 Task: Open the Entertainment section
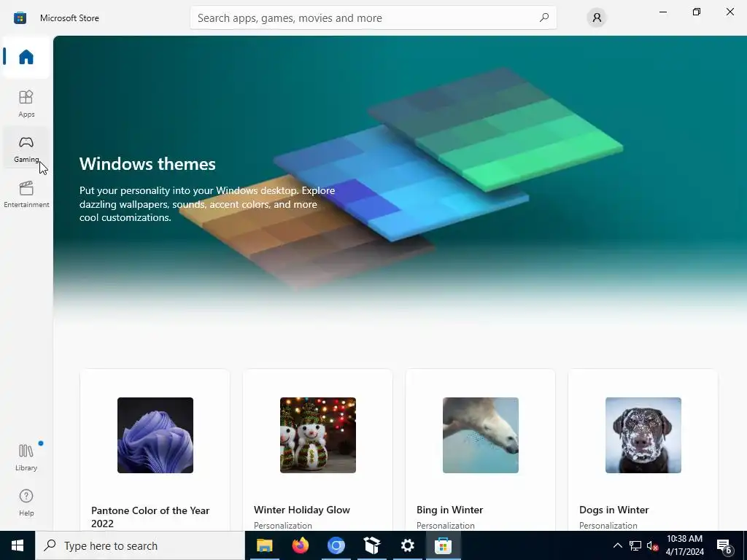coord(26,194)
